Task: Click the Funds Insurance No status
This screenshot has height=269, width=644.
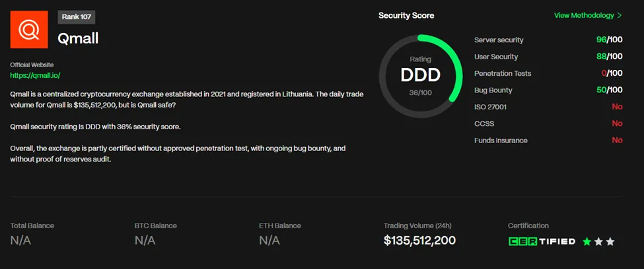Action: [617, 140]
